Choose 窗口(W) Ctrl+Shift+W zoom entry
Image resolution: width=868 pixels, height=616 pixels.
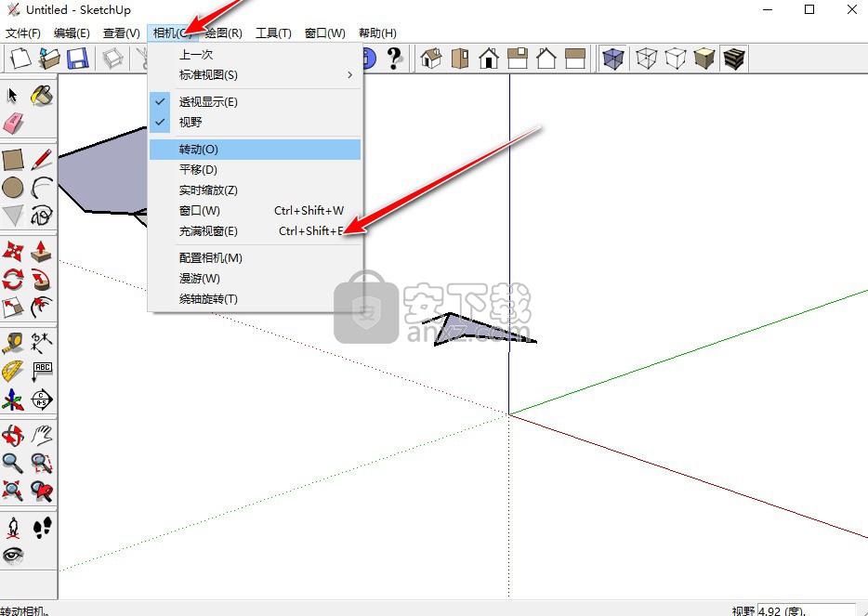[x=256, y=211]
